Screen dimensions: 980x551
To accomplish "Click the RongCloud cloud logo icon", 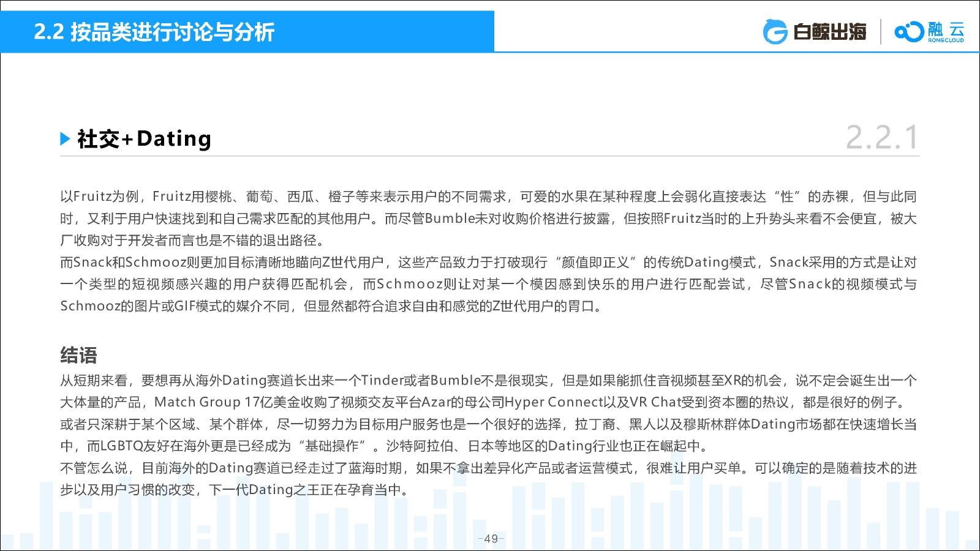I will pos(909,32).
